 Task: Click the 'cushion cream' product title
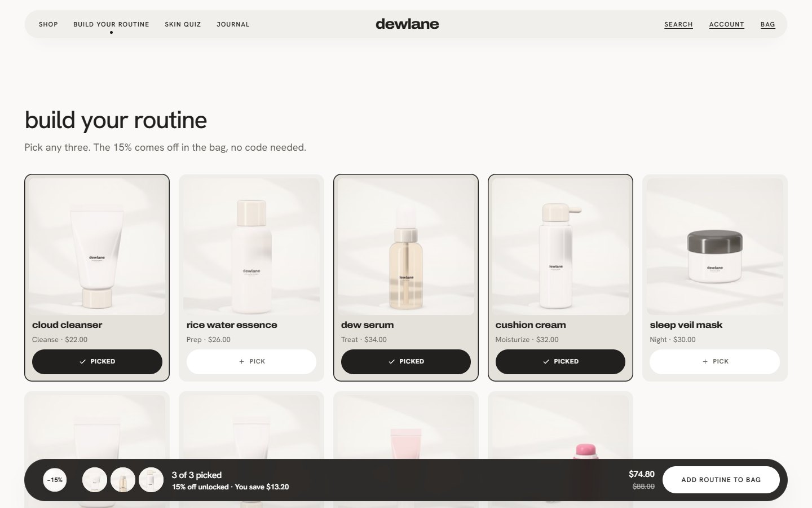[x=531, y=325]
